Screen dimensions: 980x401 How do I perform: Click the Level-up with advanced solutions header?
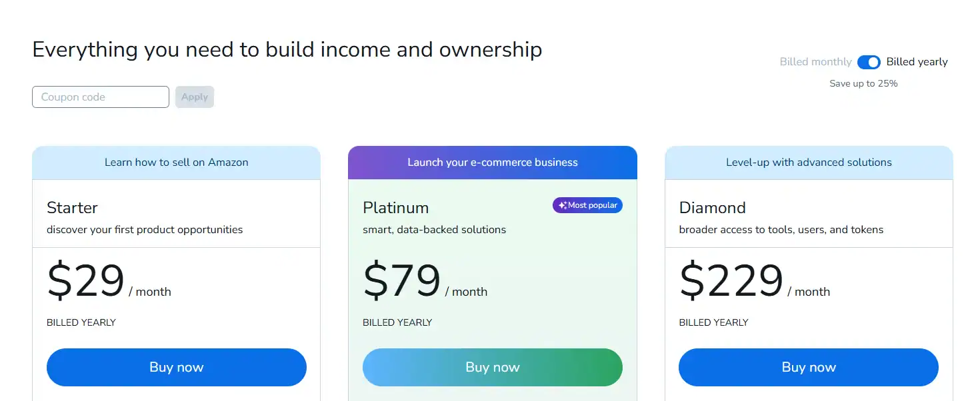(809, 163)
